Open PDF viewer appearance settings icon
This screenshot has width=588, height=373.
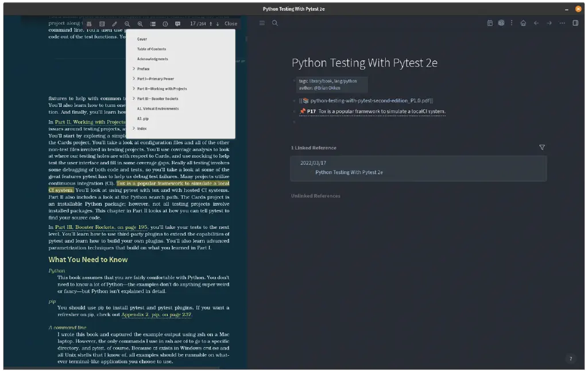click(89, 24)
